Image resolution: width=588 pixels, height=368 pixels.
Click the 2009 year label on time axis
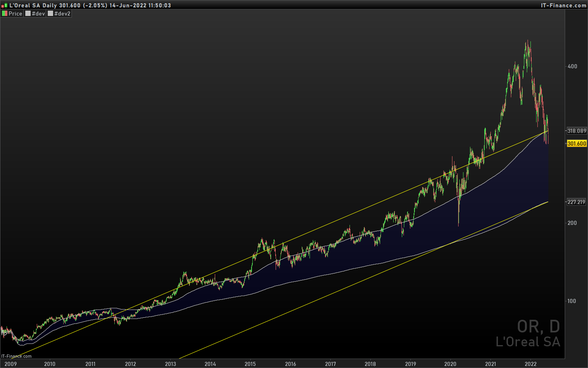click(x=11, y=364)
